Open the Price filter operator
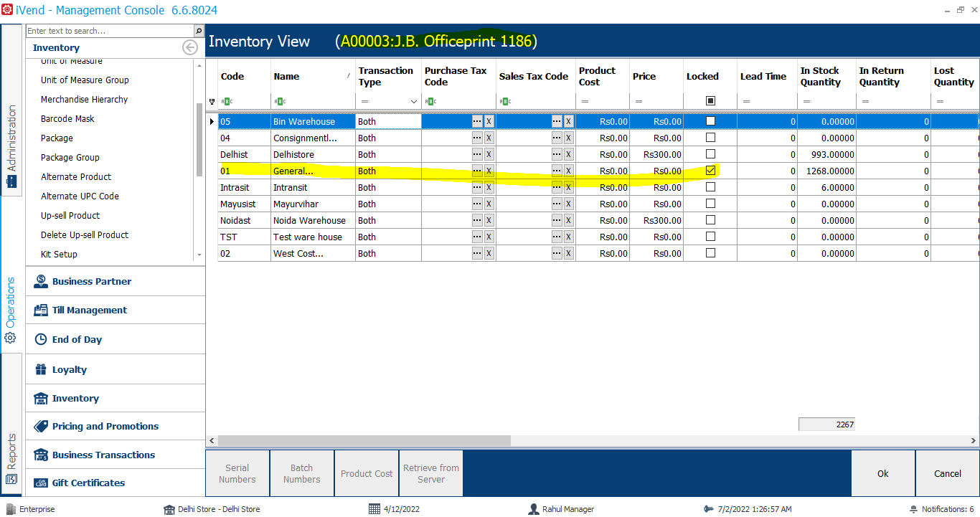The width and height of the screenshot is (980, 517). 639,101
